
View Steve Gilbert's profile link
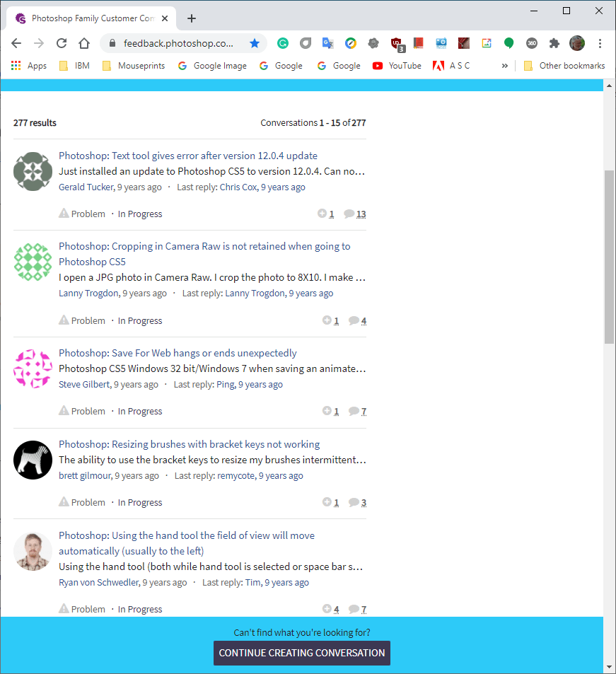85,384
